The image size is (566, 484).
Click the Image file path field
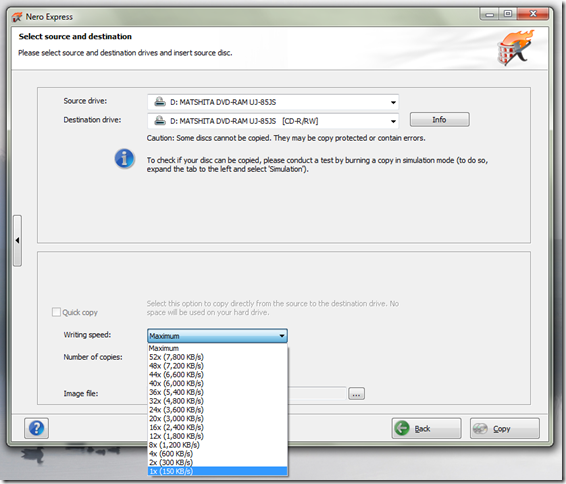tap(317, 393)
